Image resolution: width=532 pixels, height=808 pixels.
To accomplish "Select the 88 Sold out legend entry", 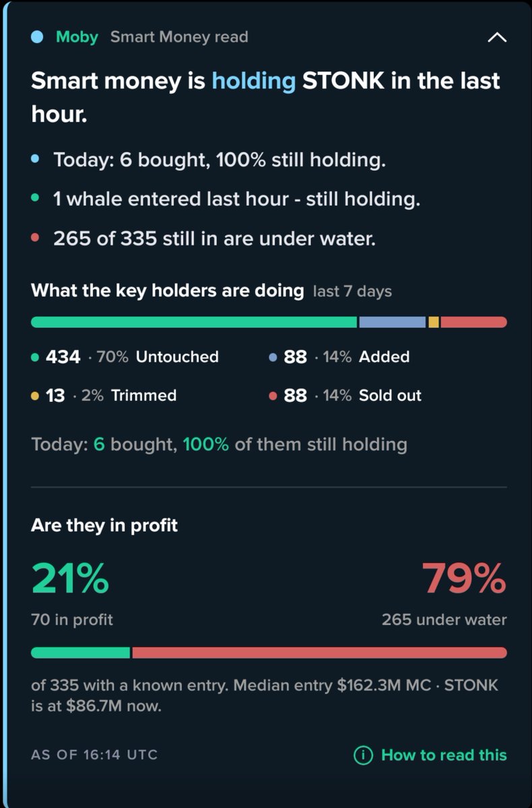I will click(345, 395).
